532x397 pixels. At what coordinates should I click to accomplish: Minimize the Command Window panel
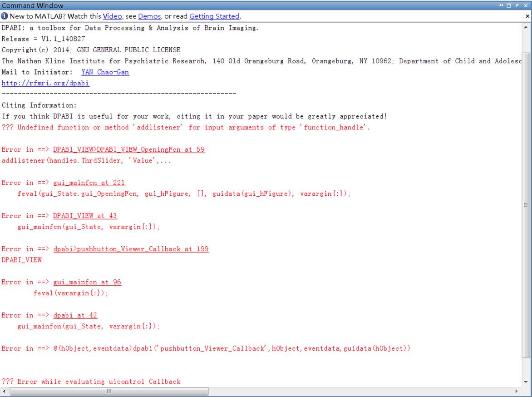501,5
